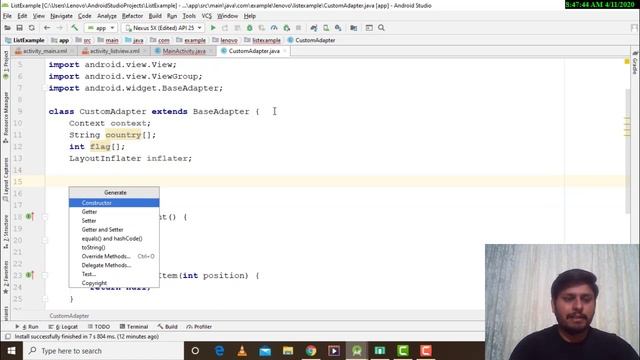Open the AVD Manager icon

[x=326, y=28]
